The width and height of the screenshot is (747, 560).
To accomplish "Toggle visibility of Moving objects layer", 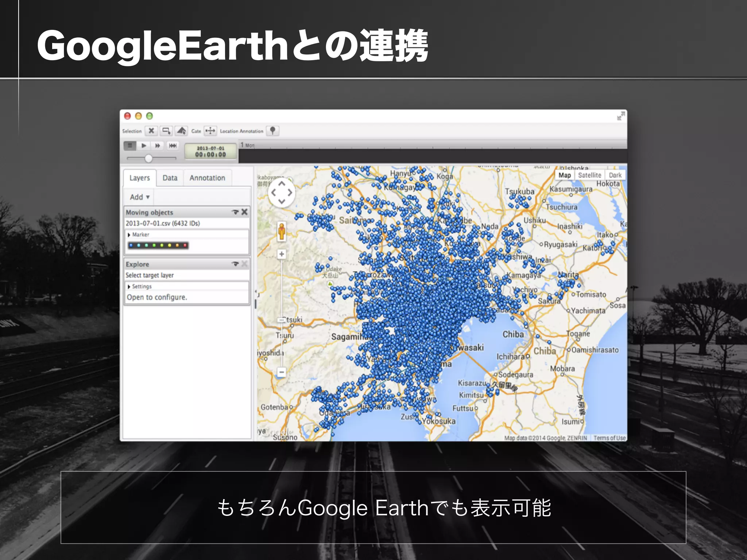I will [x=235, y=212].
